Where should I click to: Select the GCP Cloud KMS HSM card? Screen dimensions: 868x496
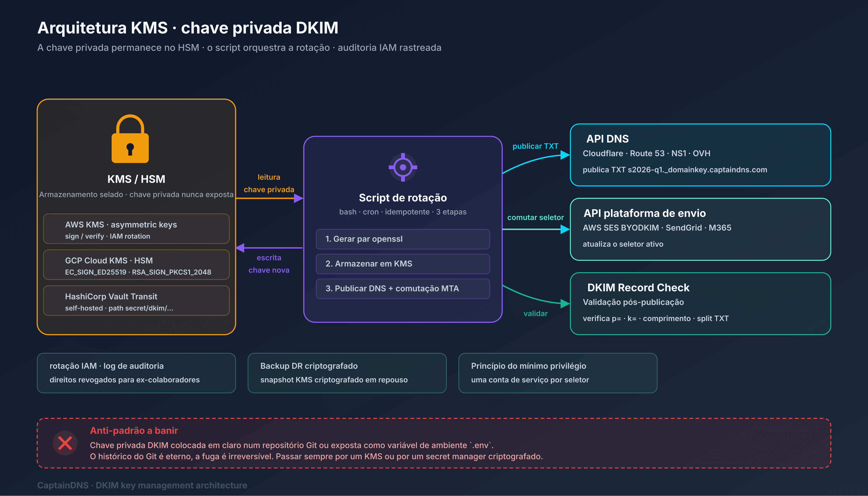point(136,264)
